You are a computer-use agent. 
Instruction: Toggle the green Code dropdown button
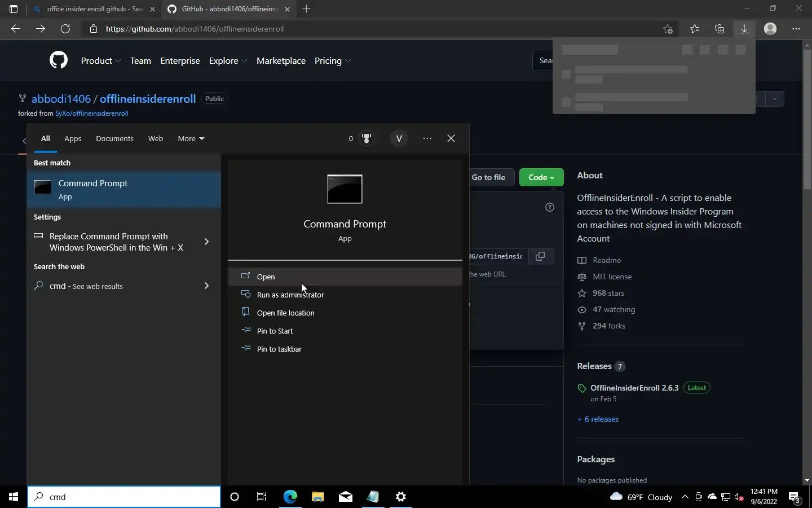tap(541, 177)
